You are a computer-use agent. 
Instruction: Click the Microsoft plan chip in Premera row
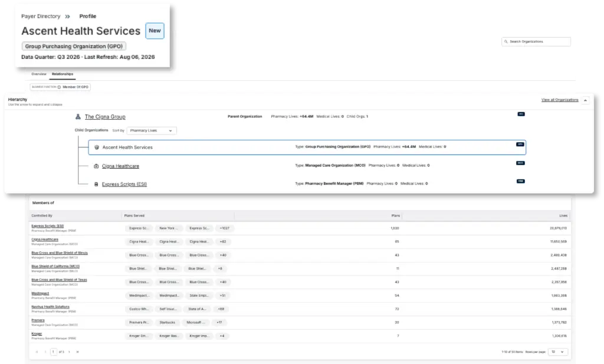point(196,322)
